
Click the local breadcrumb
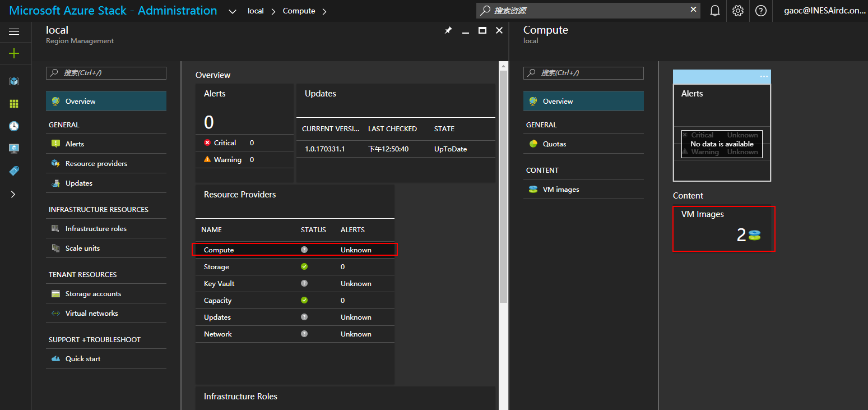(256, 11)
